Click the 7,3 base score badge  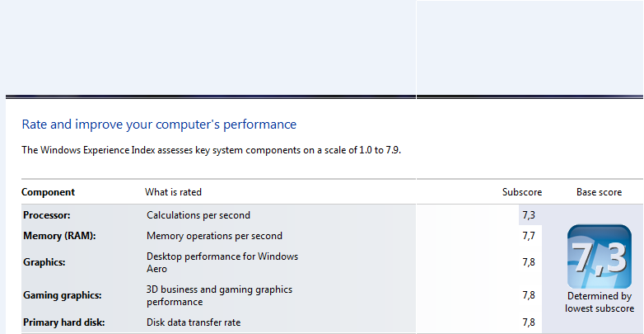click(599, 256)
